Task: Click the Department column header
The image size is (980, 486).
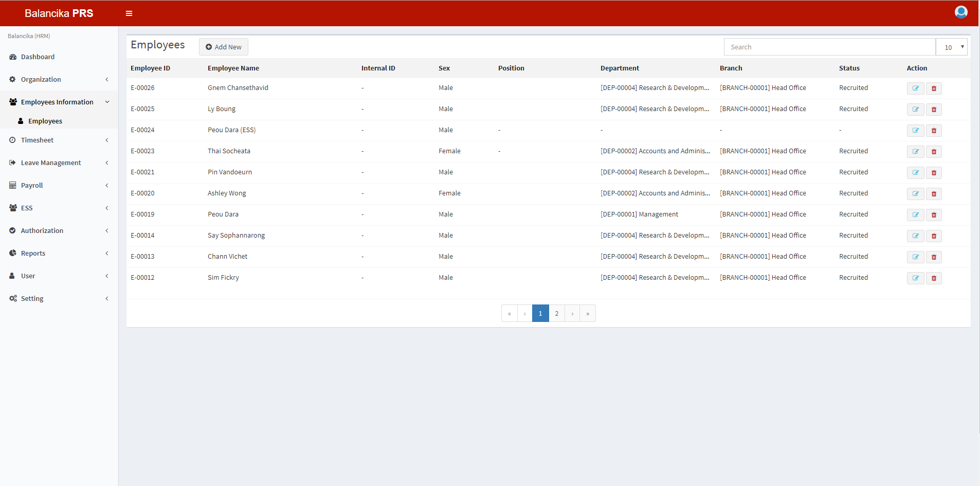Action: coord(620,68)
